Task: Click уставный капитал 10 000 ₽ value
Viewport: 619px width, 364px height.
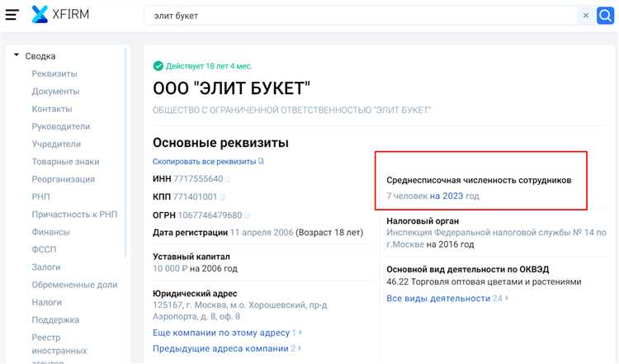Action: [170, 268]
